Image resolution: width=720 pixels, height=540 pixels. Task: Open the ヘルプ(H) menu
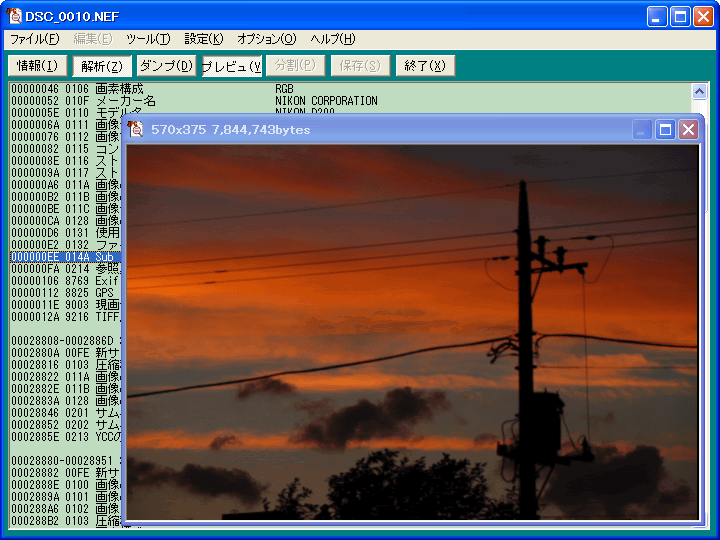[x=333, y=39]
